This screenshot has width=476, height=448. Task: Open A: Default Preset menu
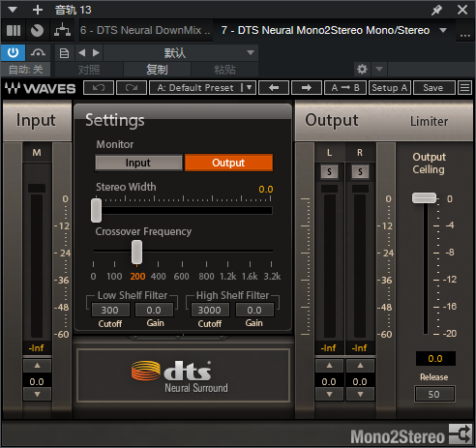202,88
